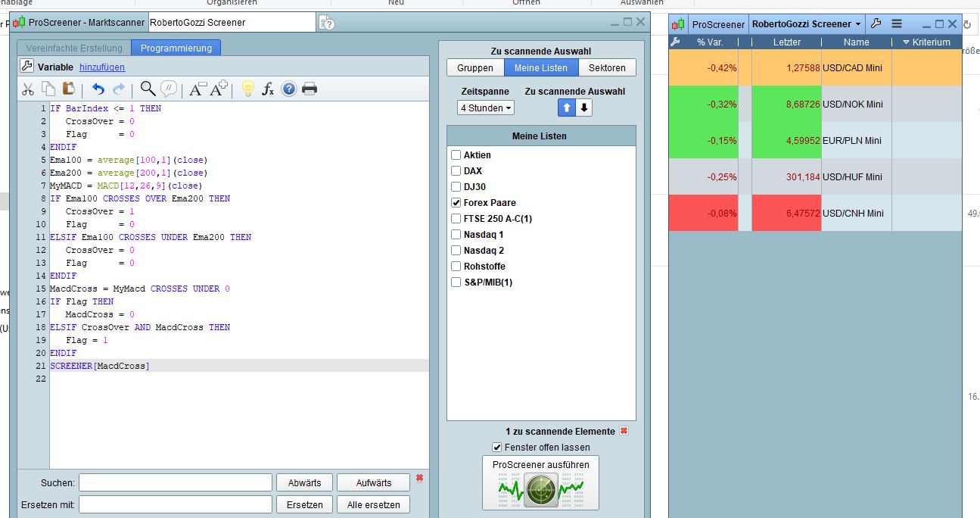Sort by Kriterium column arrow

coord(907,42)
